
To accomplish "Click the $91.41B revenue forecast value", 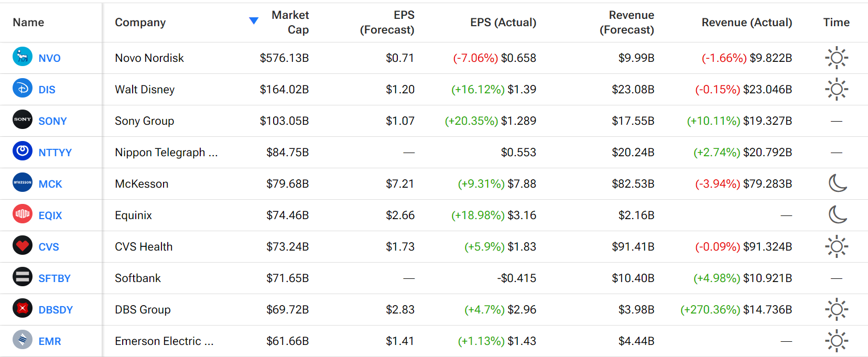I will coord(633,247).
